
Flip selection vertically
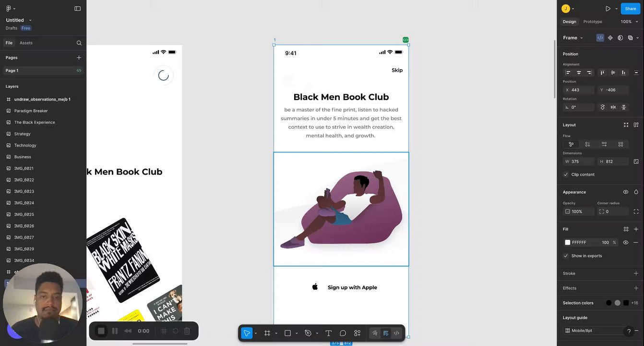pyautogui.click(x=624, y=107)
